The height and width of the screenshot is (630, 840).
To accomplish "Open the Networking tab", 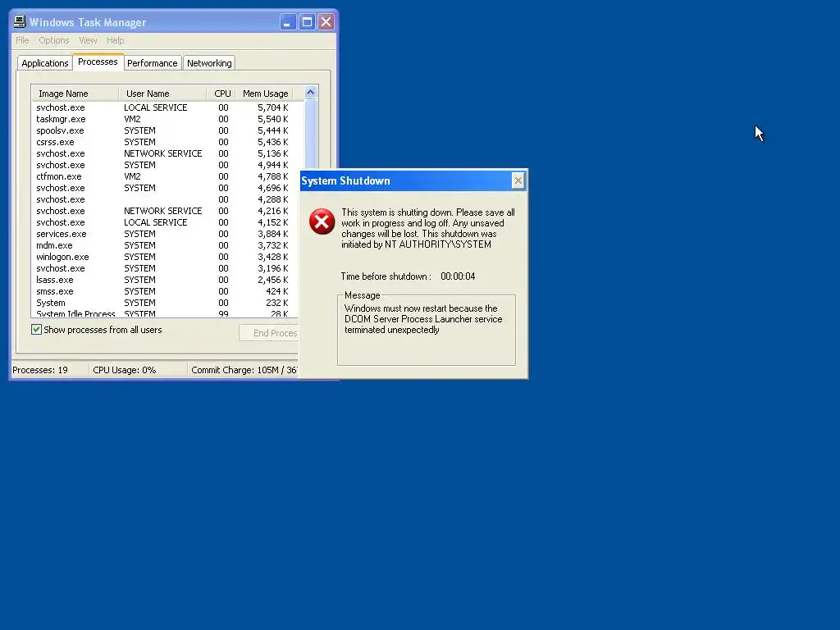I will (209, 63).
